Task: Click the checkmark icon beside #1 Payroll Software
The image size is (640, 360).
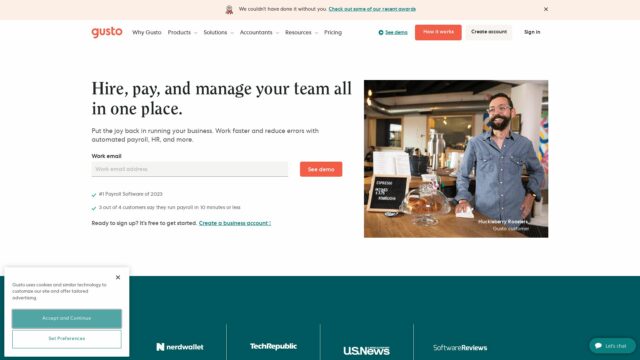Action: click(x=94, y=195)
